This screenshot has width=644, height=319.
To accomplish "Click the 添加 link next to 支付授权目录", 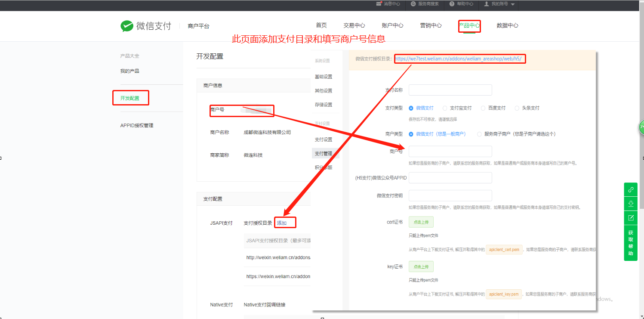I will pos(282,223).
